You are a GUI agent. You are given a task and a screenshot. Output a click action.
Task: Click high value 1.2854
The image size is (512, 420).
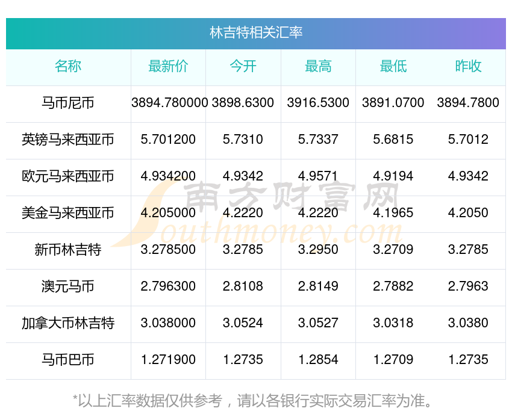[x=318, y=360]
